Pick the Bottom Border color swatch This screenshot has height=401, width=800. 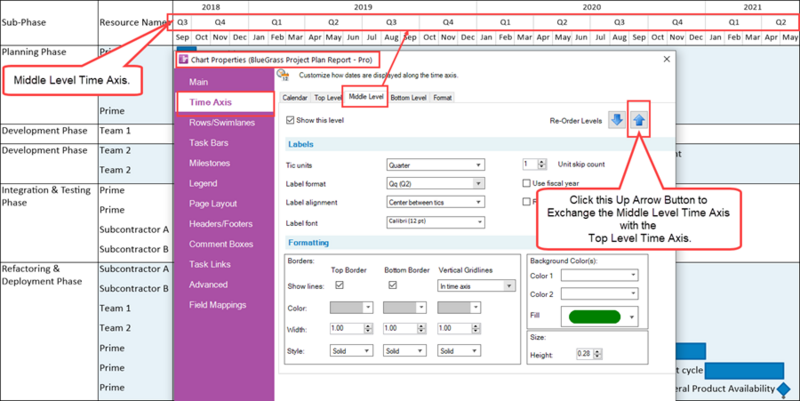click(405, 308)
